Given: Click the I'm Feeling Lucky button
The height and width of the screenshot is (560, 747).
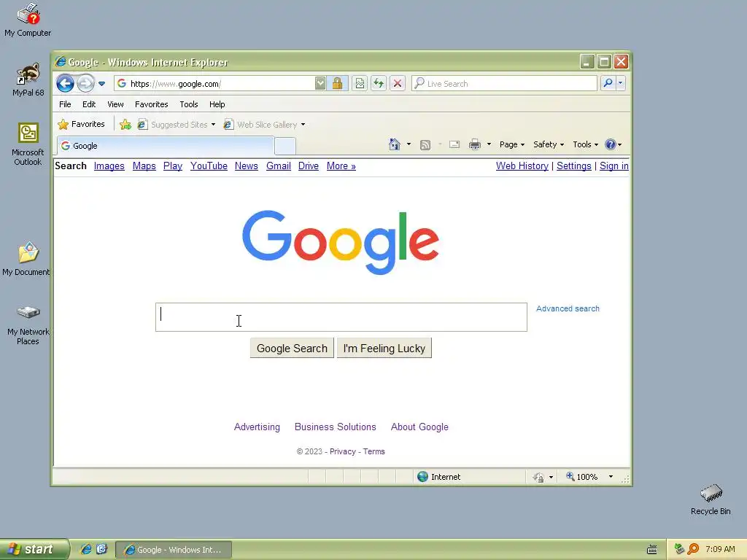Looking at the screenshot, I should pos(384,348).
